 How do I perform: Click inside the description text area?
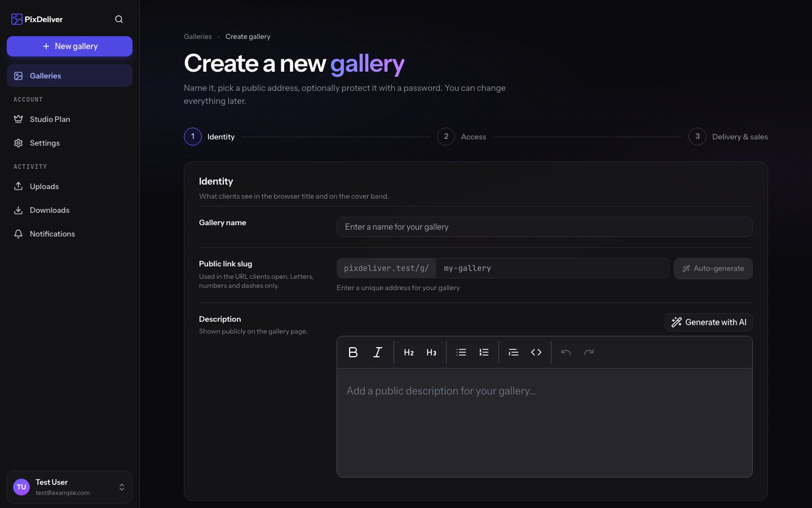pyautogui.click(x=544, y=423)
